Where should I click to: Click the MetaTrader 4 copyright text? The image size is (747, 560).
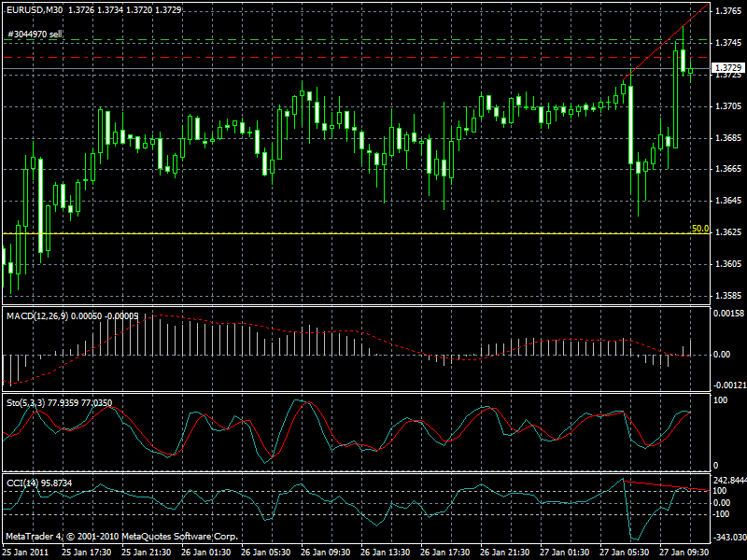pos(121,536)
